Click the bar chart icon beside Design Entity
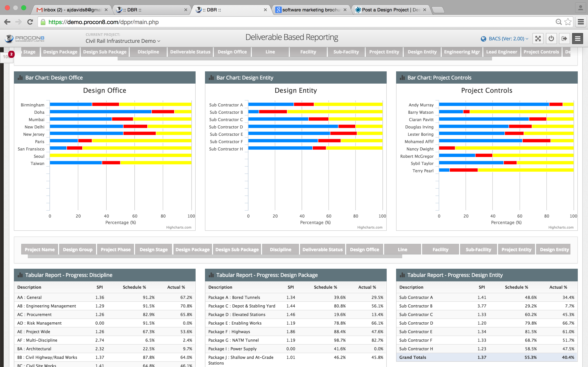Image resolution: width=588 pixels, height=367 pixels. point(211,78)
